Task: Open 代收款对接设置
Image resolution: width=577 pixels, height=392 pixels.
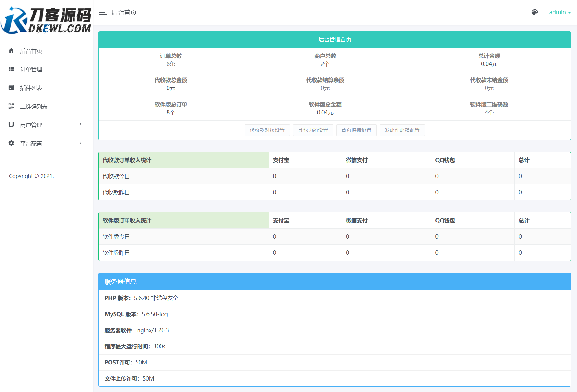Action: click(267, 130)
